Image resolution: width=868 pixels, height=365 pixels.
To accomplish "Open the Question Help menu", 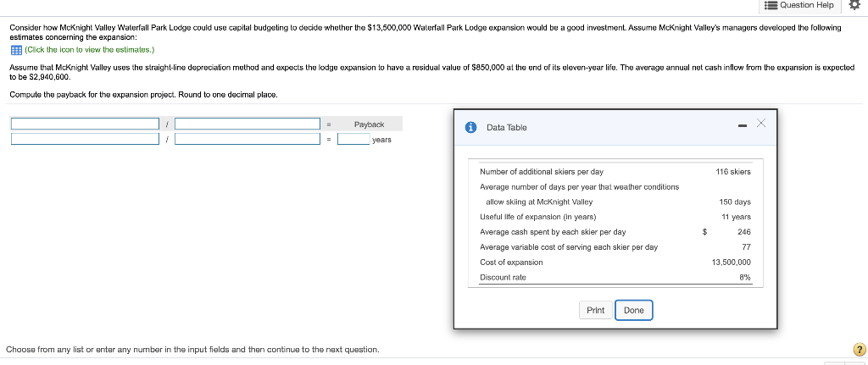I will (x=798, y=5).
